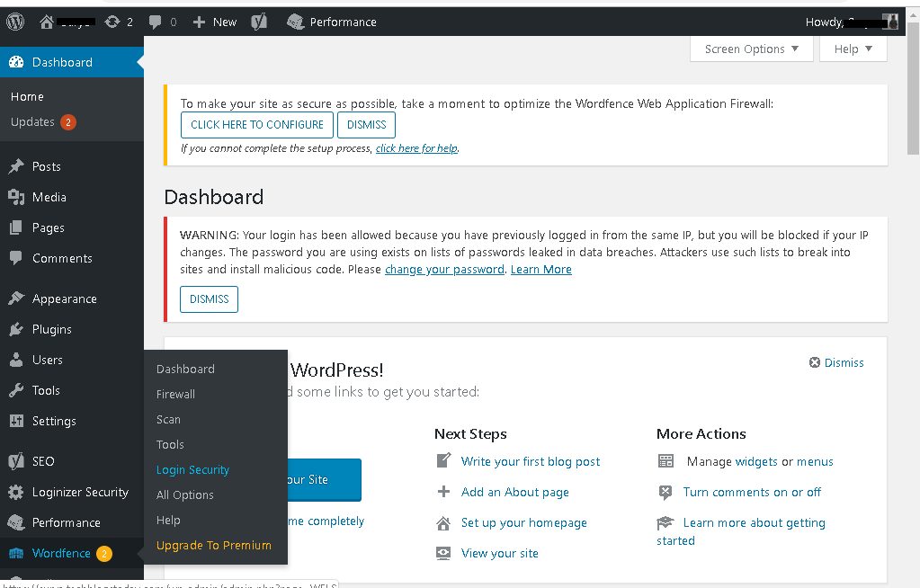Open the Yoast SEO icon in admin bar
Image resolution: width=920 pixels, height=588 pixels.
click(259, 22)
